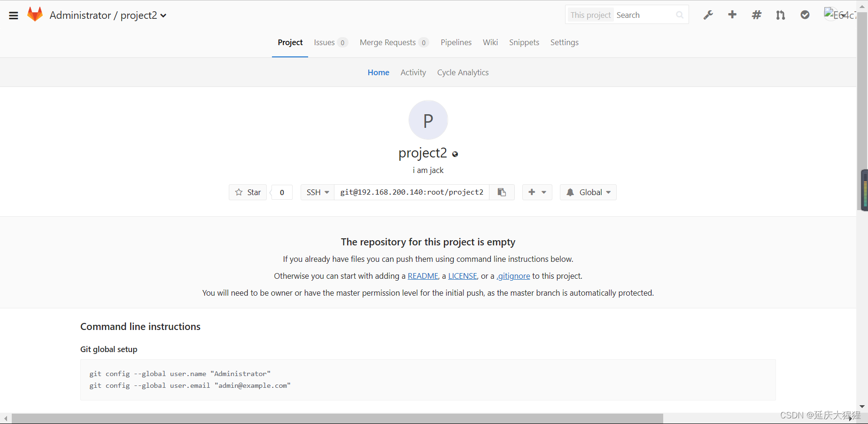Copy the SSH URL to clipboard
This screenshot has height=424, width=868.
coord(502,192)
